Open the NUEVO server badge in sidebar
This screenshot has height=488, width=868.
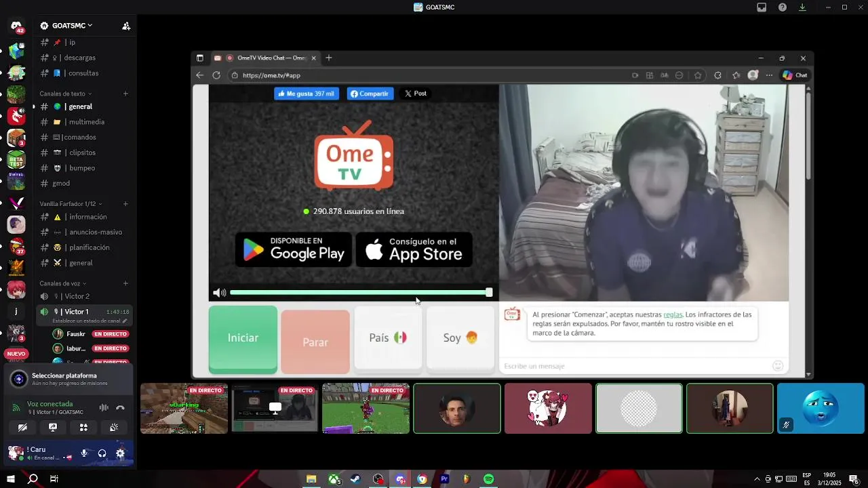click(16, 354)
